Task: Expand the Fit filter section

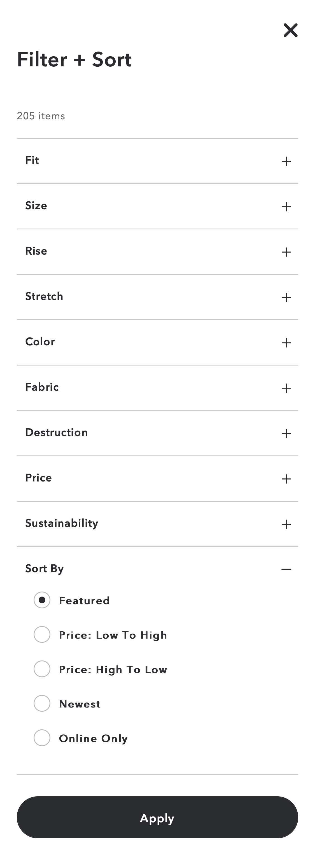Action: 286,161
